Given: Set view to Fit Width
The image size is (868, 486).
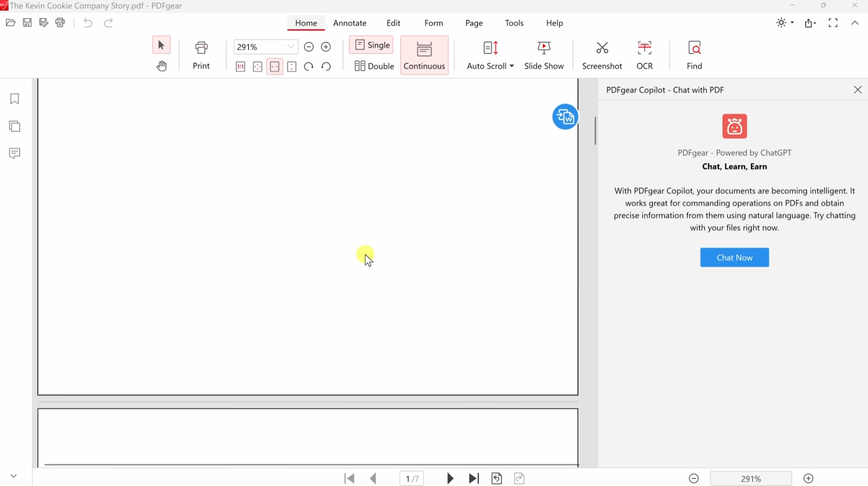Looking at the screenshot, I should tap(275, 67).
